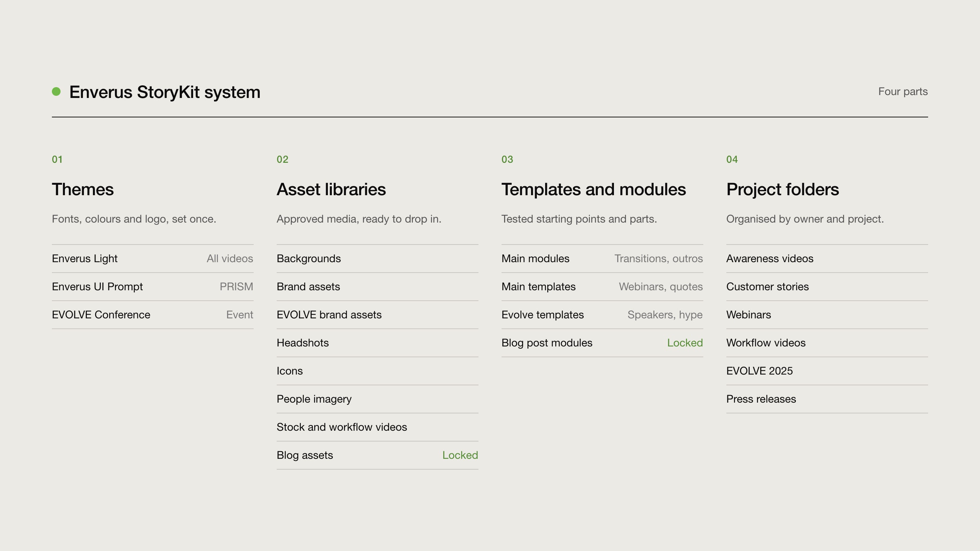This screenshot has width=980, height=551.
Task: Select the Blog post modules row
Action: (602, 343)
